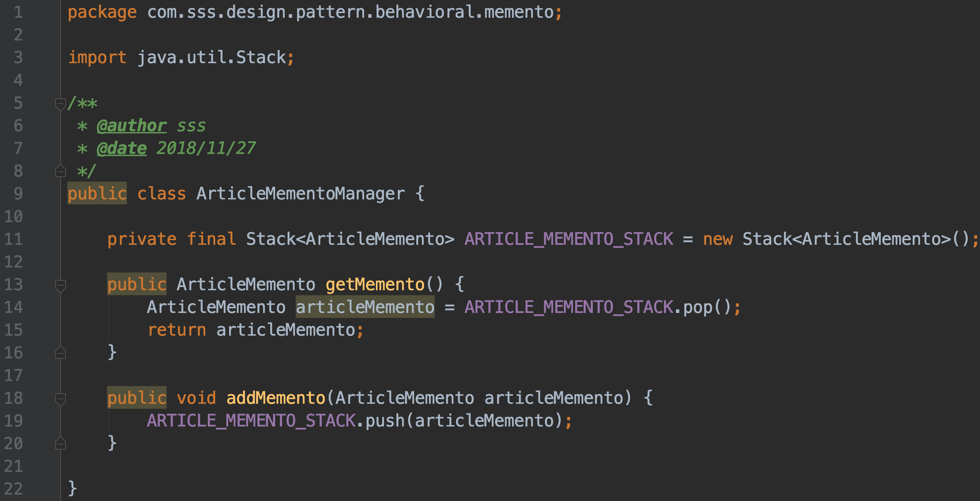
Task: Collapse the getMemento method fold at line 13
Action: [x=61, y=285]
